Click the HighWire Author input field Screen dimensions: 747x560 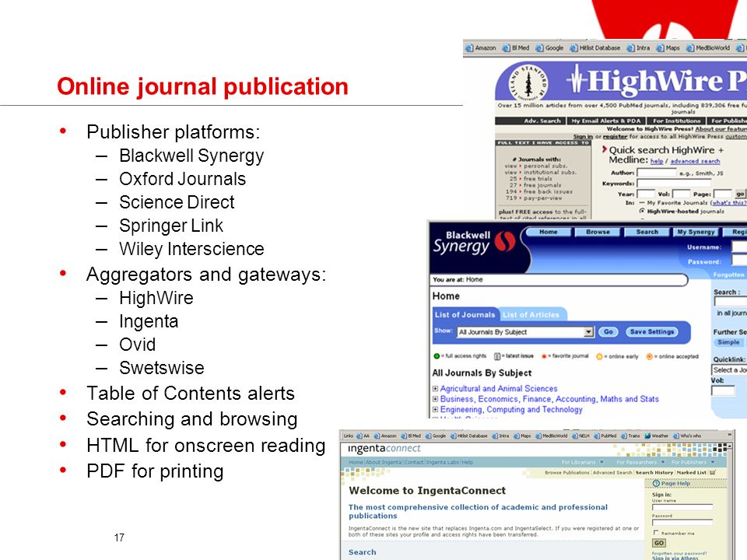coord(657,173)
